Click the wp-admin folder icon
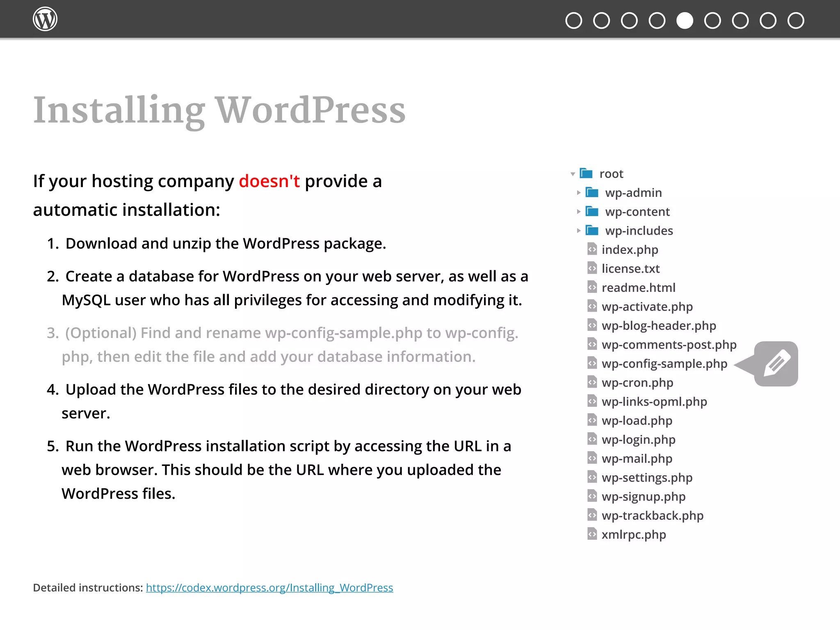 (x=592, y=192)
